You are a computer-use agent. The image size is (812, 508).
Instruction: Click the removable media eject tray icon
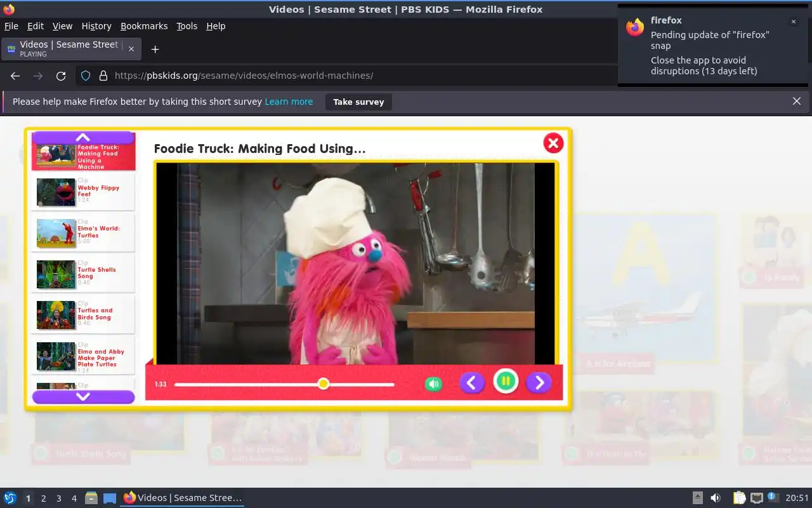pyautogui.click(x=697, y=498)
